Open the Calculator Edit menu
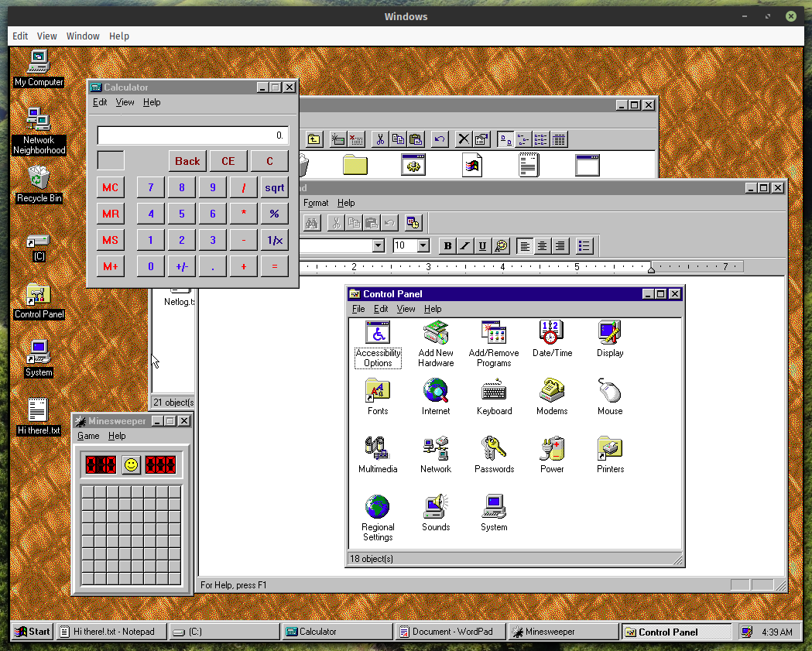Image resolution: width=812 pixels, height=651 pixels. 100,102
